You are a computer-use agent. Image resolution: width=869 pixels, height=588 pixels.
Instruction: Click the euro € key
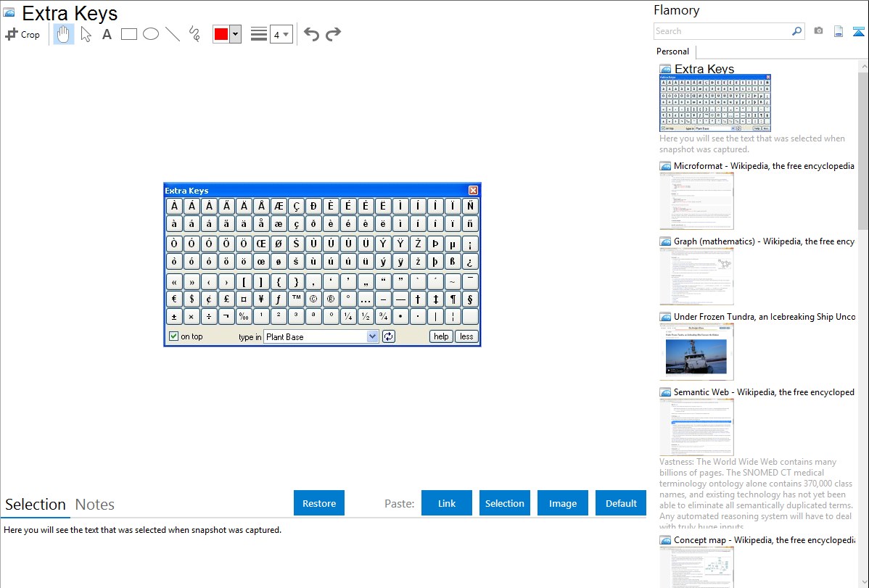[x=174, y=299]
